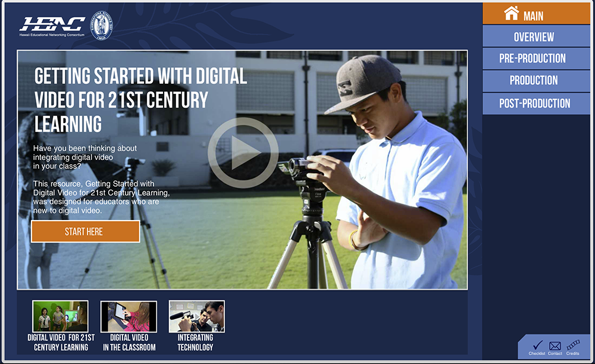Click the home icon in Main
This screenshot has height=364, width=595.
tap(511, 13)
